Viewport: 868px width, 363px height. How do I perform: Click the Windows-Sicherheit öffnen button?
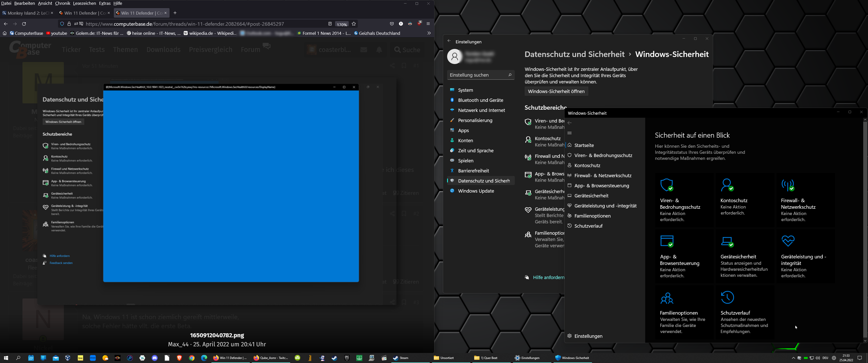point(556,91)
